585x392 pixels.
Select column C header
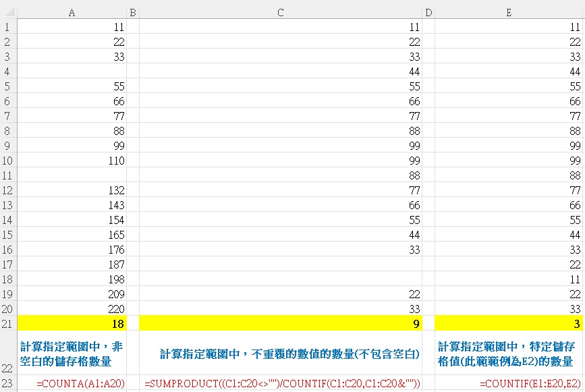[280, 12]
